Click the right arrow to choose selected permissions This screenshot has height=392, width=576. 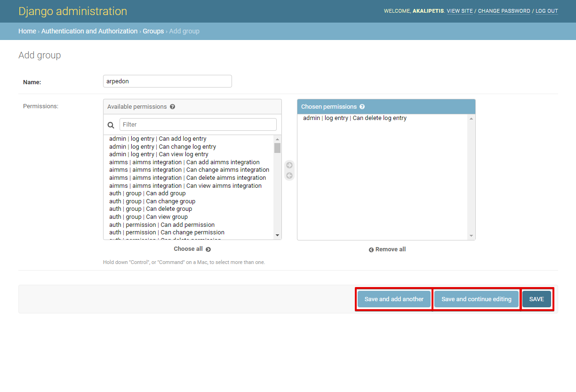pyautogui.click(x=289, y=165)
